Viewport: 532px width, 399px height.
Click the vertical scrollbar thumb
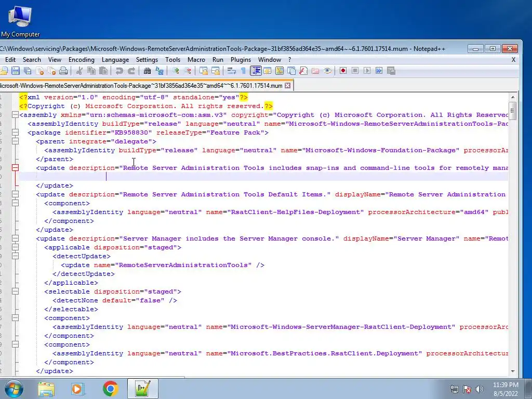click(513, 111)
